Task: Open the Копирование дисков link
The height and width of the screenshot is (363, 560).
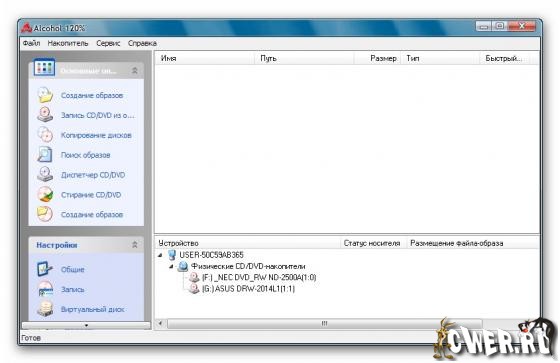Action: click(x=96, y=135)
